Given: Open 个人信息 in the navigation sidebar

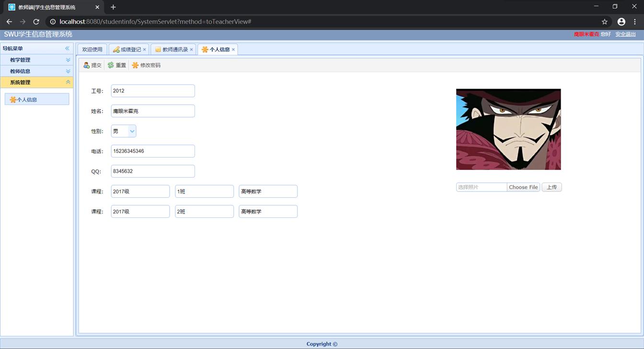Looking at the screenshot, I should pos(37,100).
